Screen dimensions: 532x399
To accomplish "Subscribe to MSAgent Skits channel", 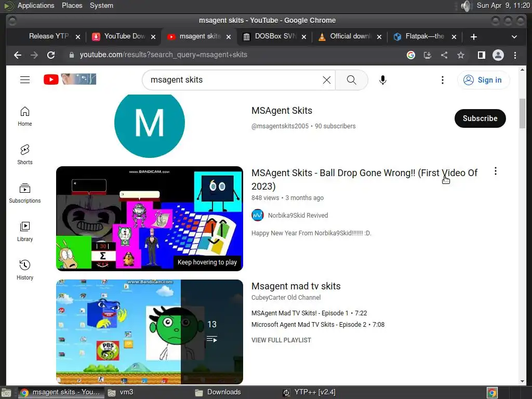I will (480, 118).
